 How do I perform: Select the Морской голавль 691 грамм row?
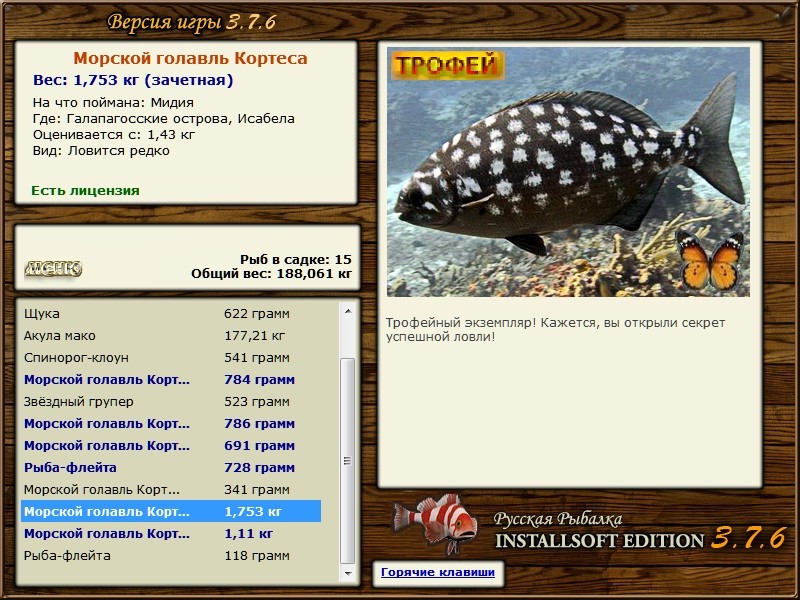coord(171,445)
